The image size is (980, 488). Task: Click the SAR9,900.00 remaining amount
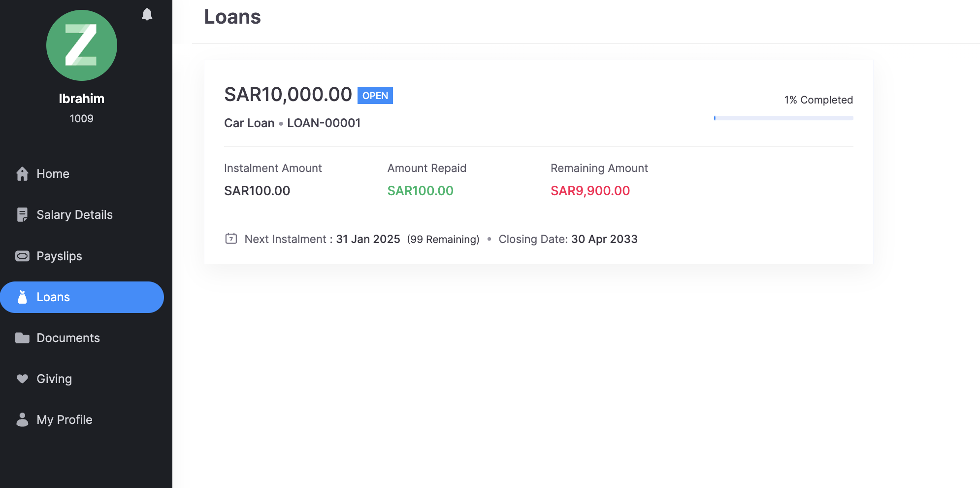(x=590, y=191)
